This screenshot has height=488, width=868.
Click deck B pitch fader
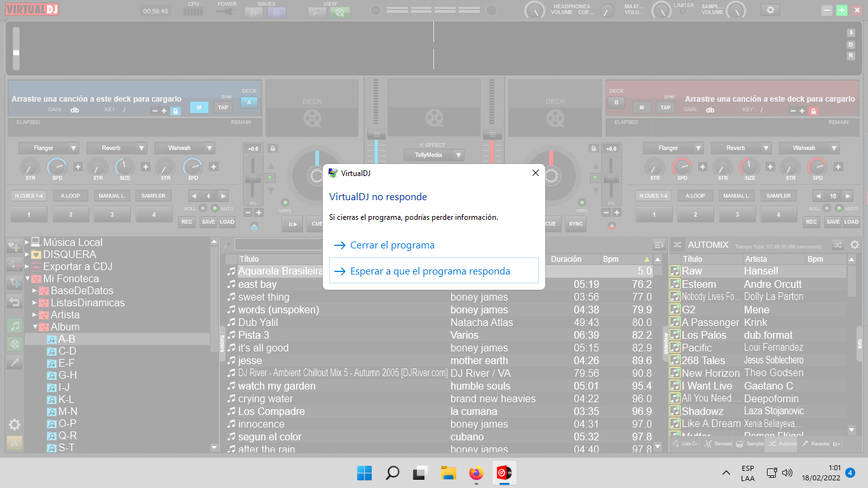[x=610, y=179]
